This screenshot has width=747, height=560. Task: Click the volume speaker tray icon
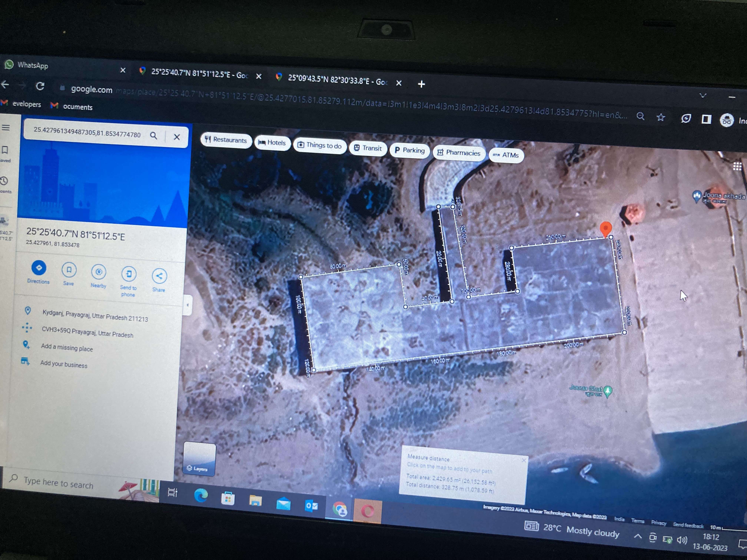[x=681, y=540]
